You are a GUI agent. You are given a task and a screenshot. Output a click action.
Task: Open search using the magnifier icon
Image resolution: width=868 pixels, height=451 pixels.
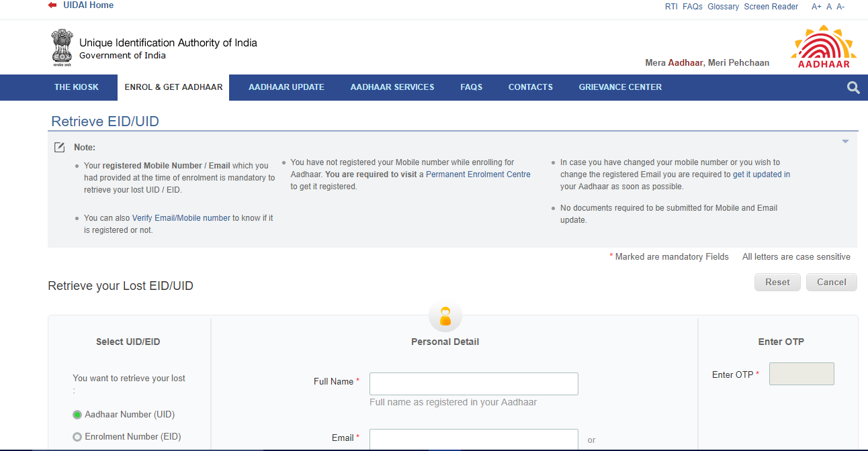click(853, 87)
